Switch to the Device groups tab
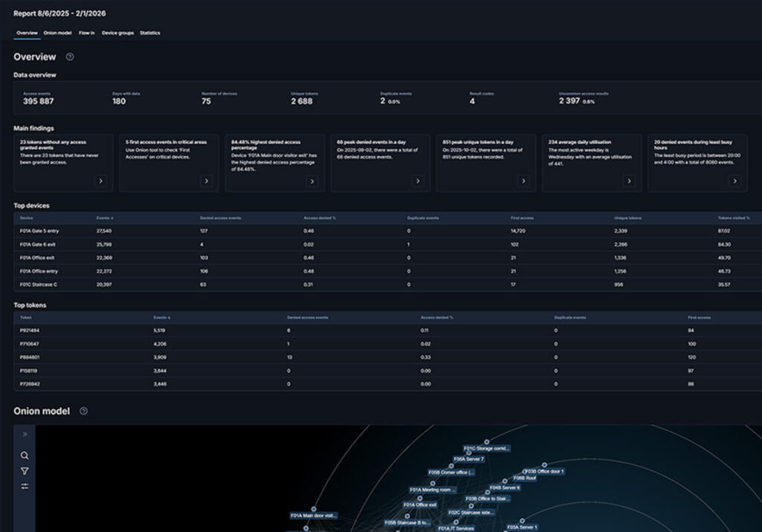Viewport: 762px width, 532px height. [x=117, y=33]
